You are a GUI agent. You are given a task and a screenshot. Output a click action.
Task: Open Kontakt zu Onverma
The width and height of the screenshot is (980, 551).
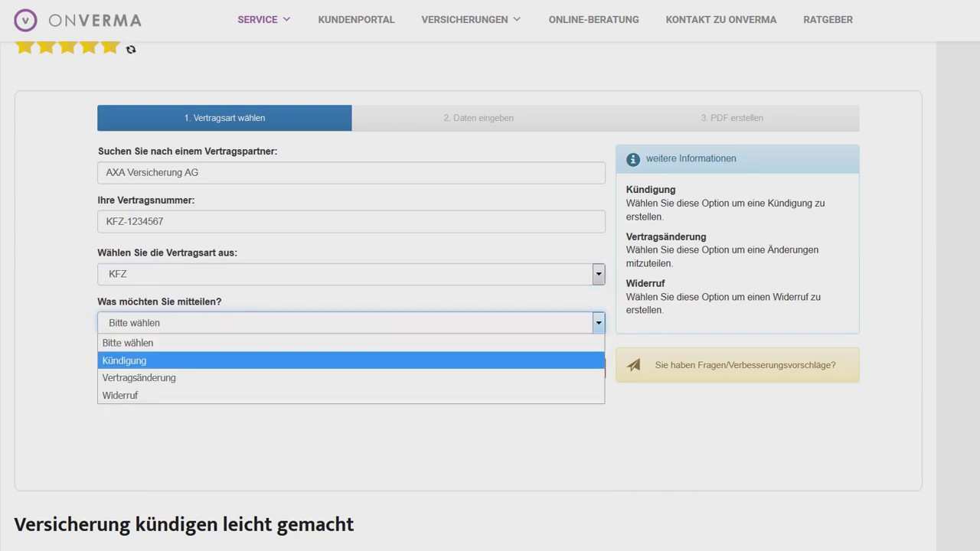click(x=720, y=20)
